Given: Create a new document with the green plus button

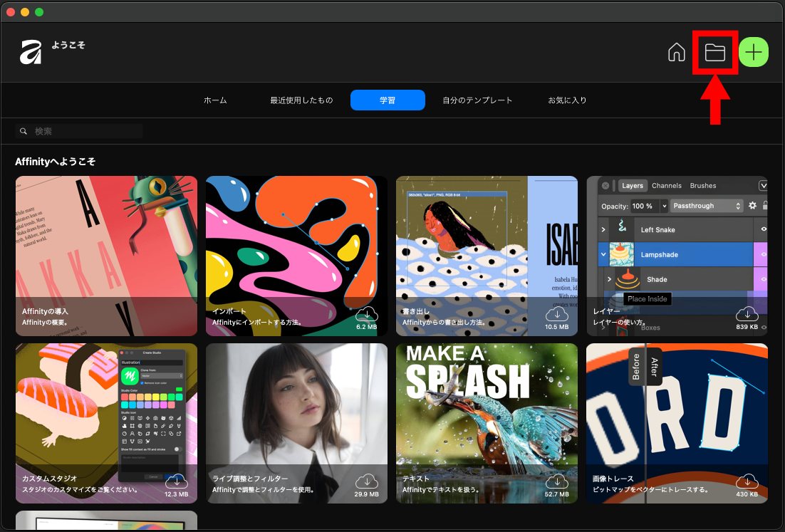Looking at the screenshot, I should (x=754, y=52).
